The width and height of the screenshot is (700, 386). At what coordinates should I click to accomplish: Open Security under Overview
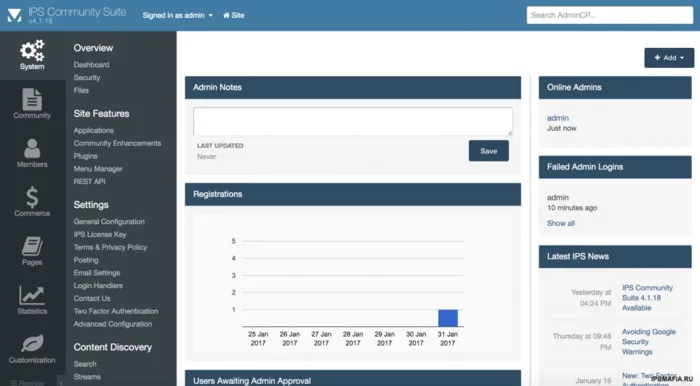[87, 77]
